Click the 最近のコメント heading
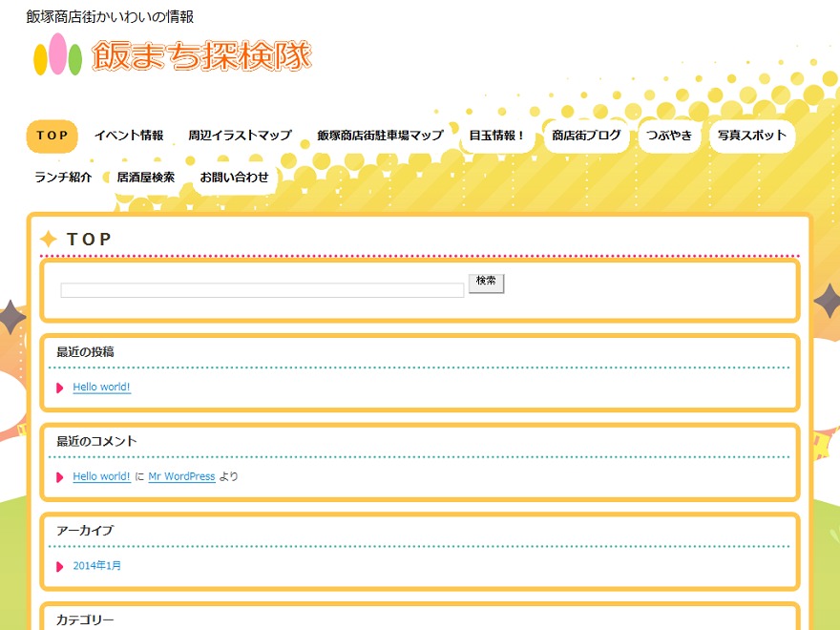 (97, 441)
